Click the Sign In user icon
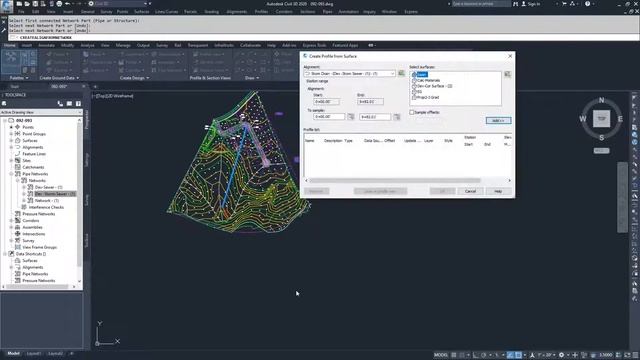Screen dimensions: 640x360 tap(524, 4)
